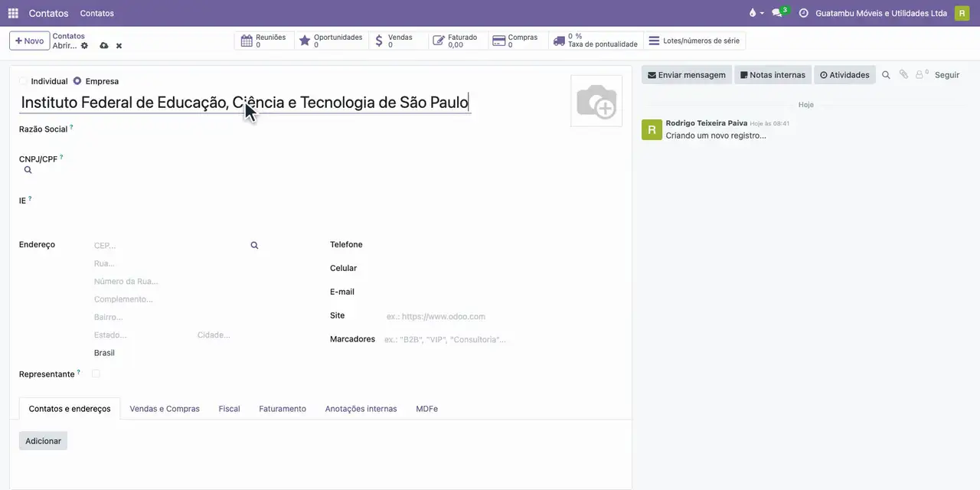The width and height of the screenshot is (980, 490).
Task: Upload a contact photo via camera placeholder
Action: [x=596, y=101]
